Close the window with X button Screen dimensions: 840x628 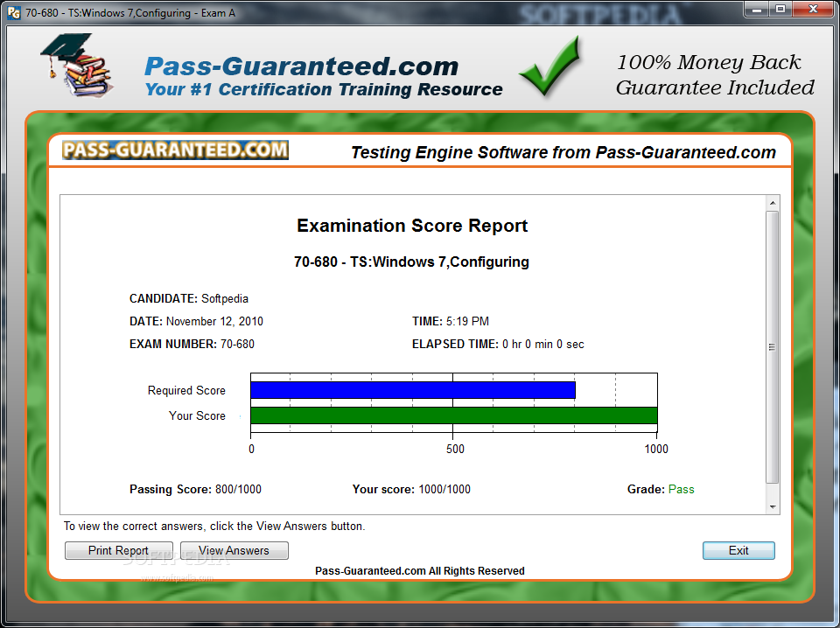[813, 9]
